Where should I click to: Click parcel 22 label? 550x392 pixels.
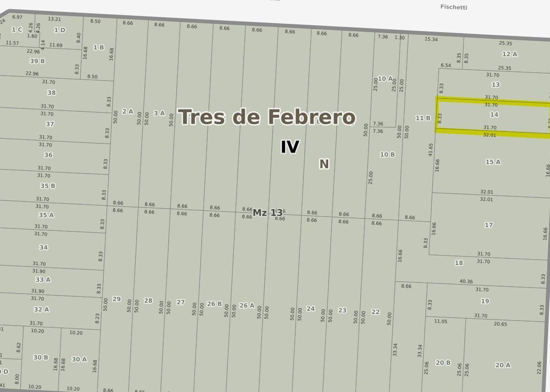pos(375,312)
